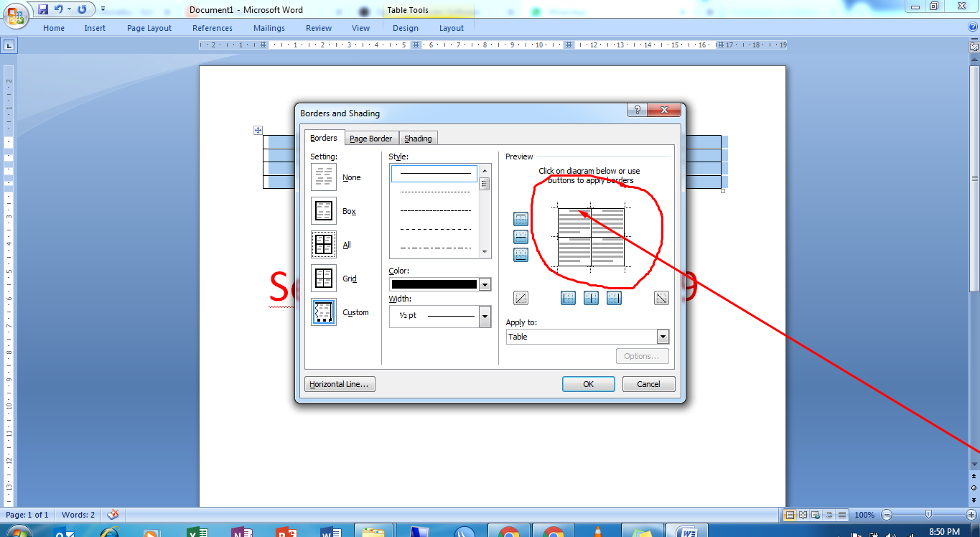
Task: Choose the Custom border setting icon
Action: (x=324, y=312)
